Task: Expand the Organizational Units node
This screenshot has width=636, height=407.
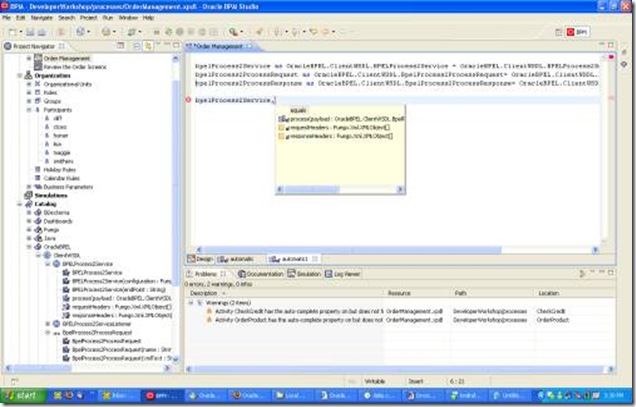Action: click(x=29, y=84)
